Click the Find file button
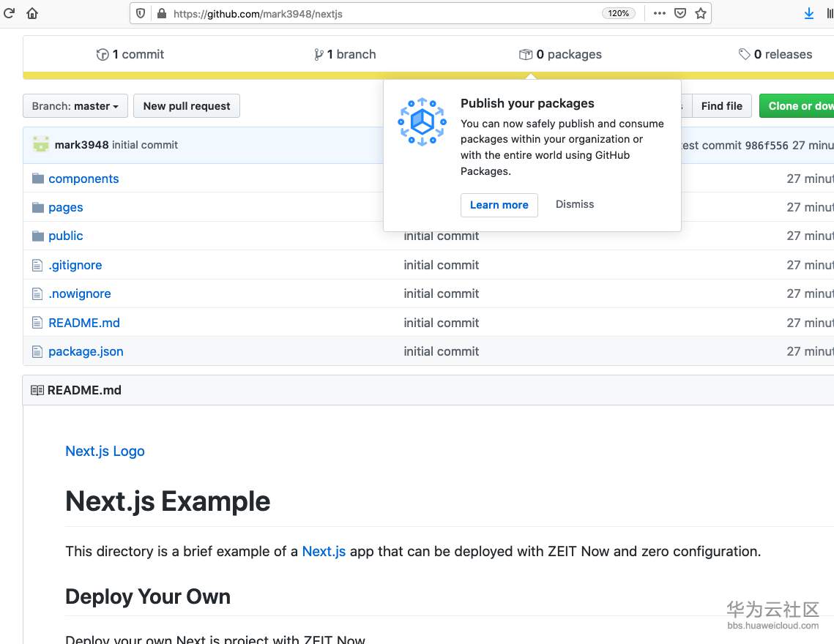Screen dimensions: 834x644 (721, 106)
